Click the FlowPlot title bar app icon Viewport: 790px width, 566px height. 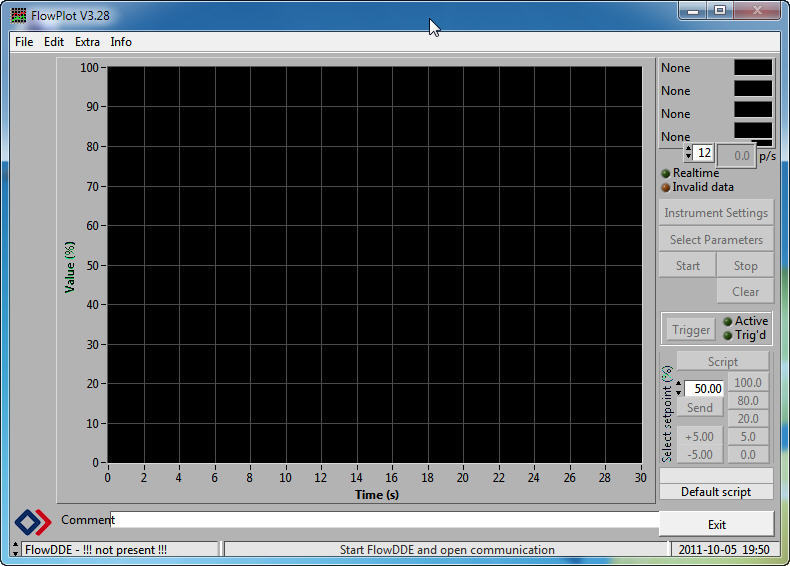(18, 16)
